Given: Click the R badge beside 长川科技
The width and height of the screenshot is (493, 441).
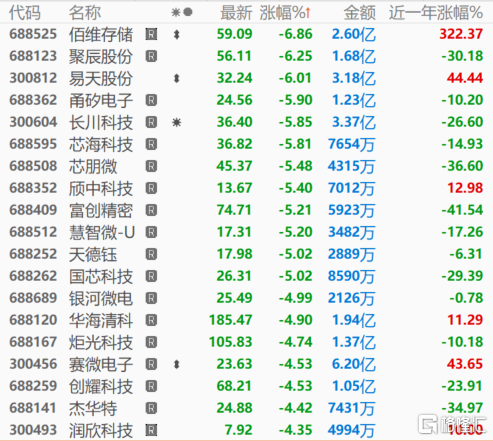Looking at the screenshot, I should click(151, 122).
